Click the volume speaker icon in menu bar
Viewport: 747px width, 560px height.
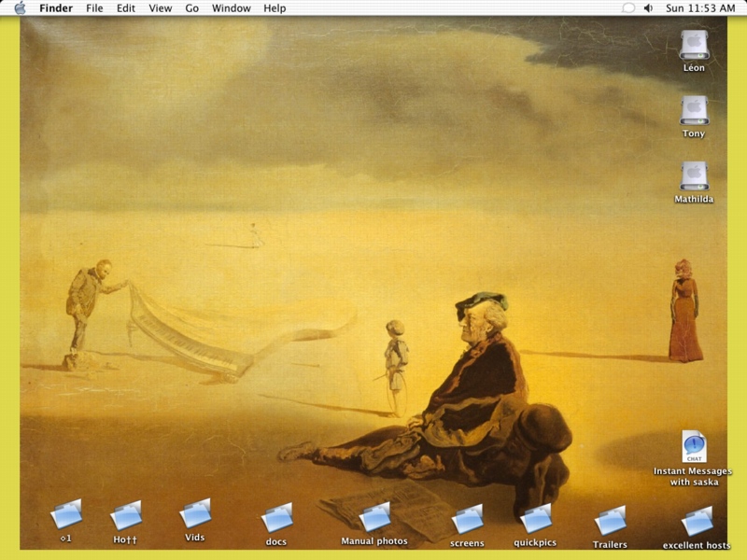[x=648, y=8]
